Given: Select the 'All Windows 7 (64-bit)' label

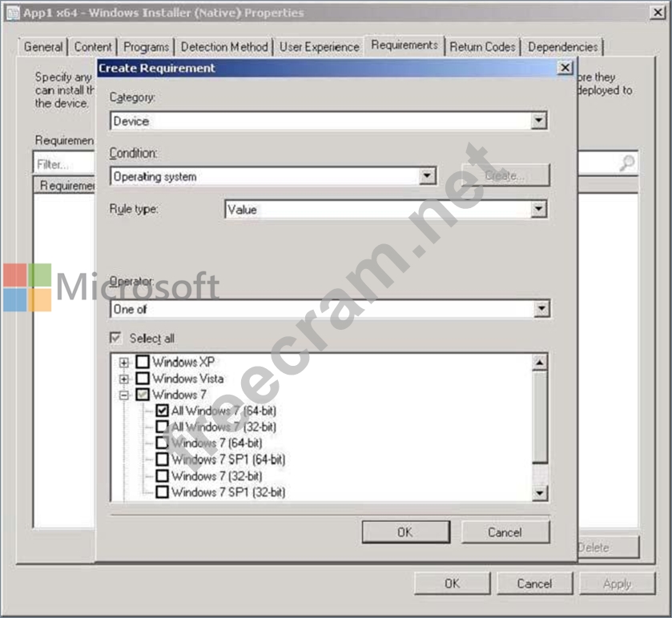Looking at the screenshot, I should tap(223, 411).
